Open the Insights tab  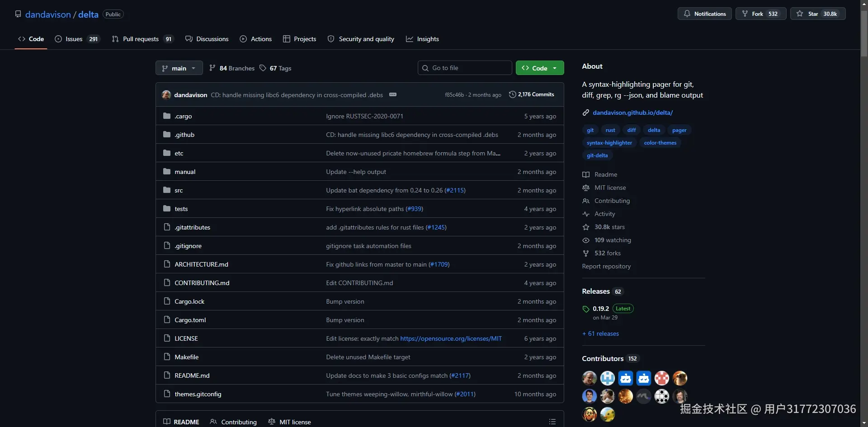click(x=422, y=39)
